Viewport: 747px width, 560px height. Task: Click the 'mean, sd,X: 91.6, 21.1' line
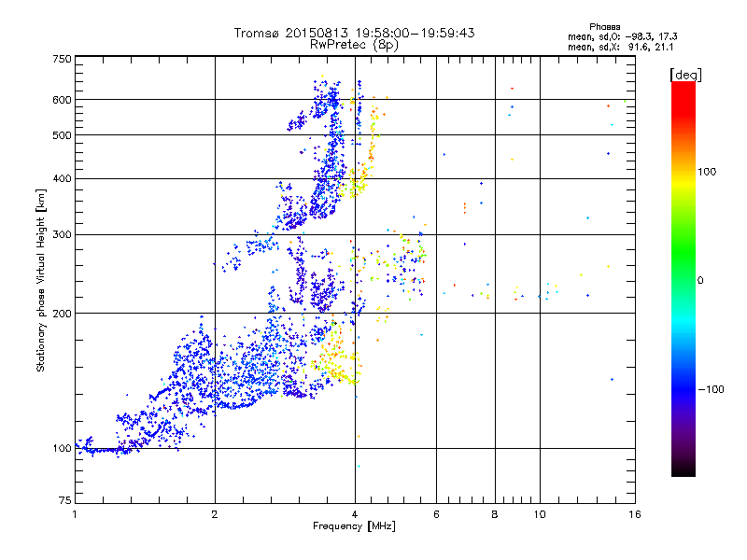tap(621, 47)
